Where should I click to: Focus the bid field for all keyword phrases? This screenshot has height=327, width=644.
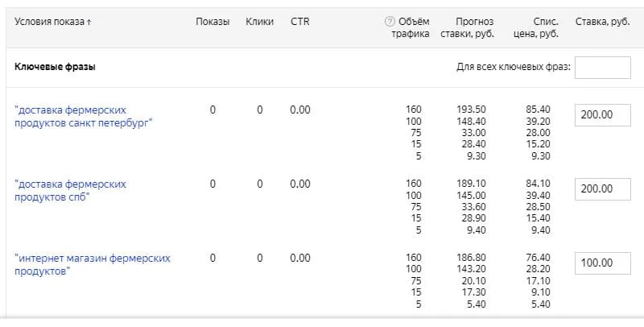pos(603,68)
